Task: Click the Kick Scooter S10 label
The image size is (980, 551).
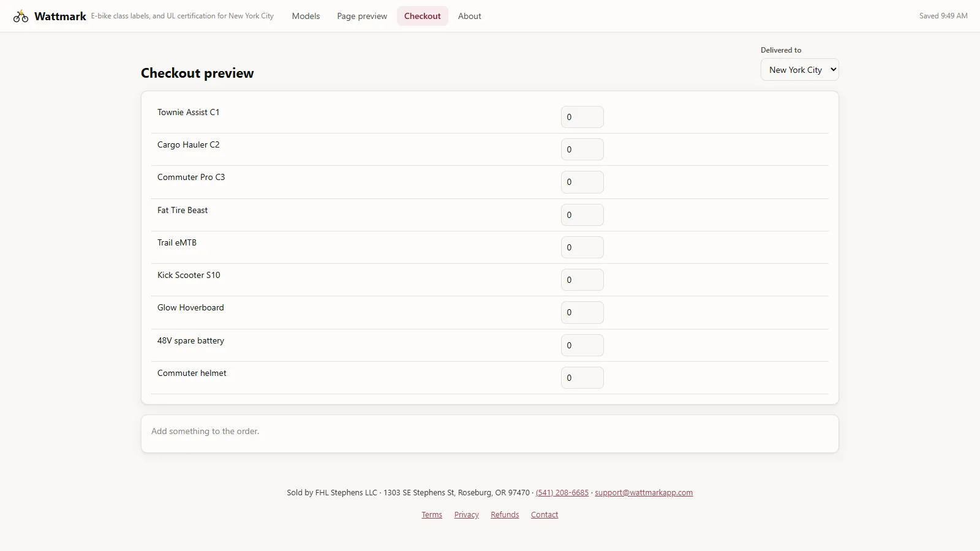Action: (x=189, y=275)
